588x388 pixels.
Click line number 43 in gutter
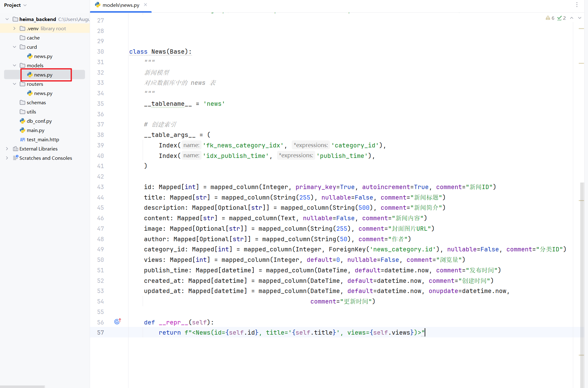coord(100,187)
